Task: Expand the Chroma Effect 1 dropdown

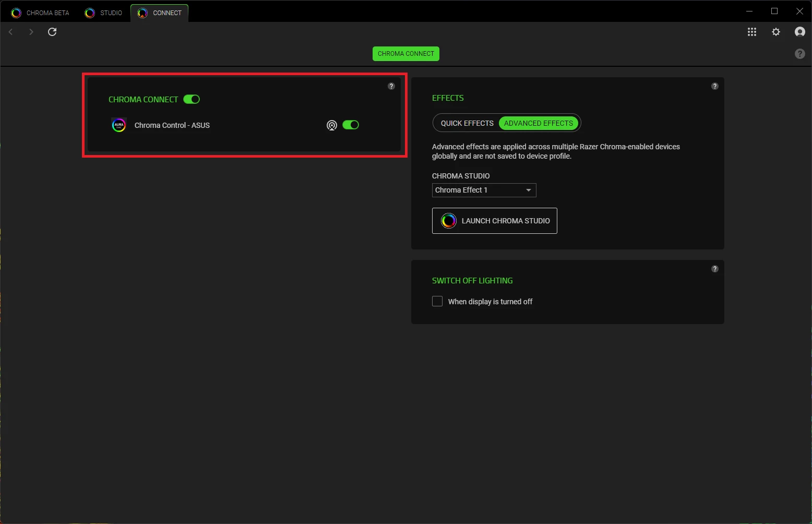Action: point(484,190)
